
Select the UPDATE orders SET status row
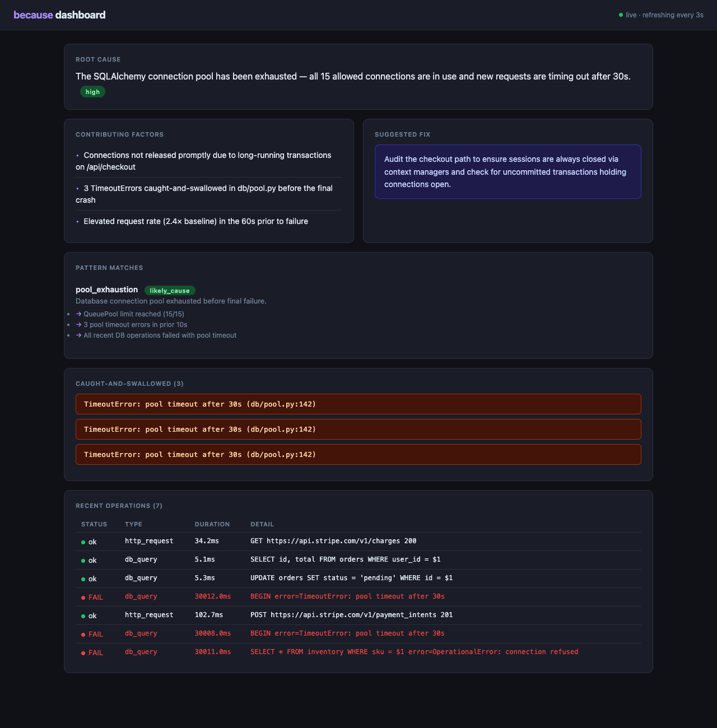358,578
